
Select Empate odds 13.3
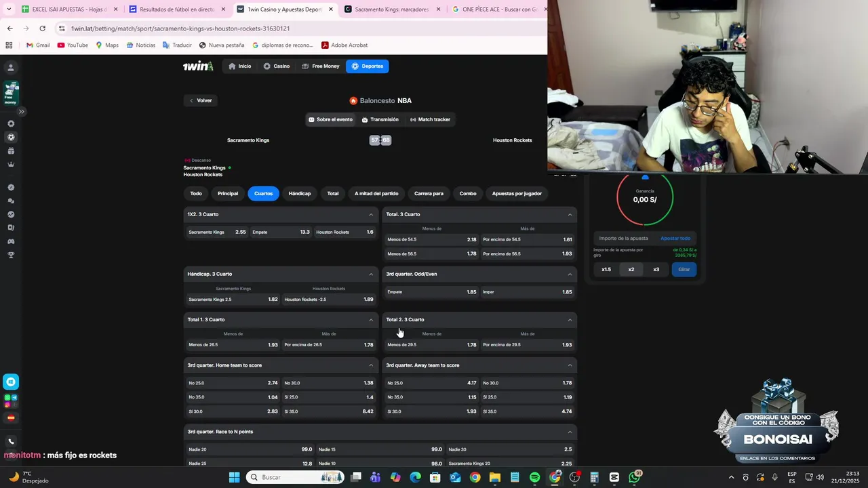pyautogui.click(x=281, y=232)
